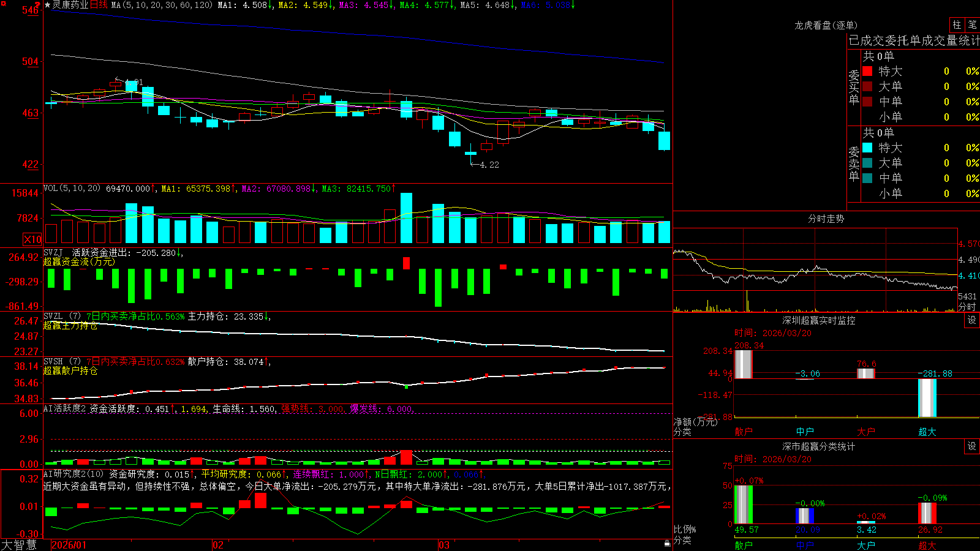The height and width of the screenshot is (551, 980).
Task: Click the X10 volume scale marker
Action: [32, 239]
